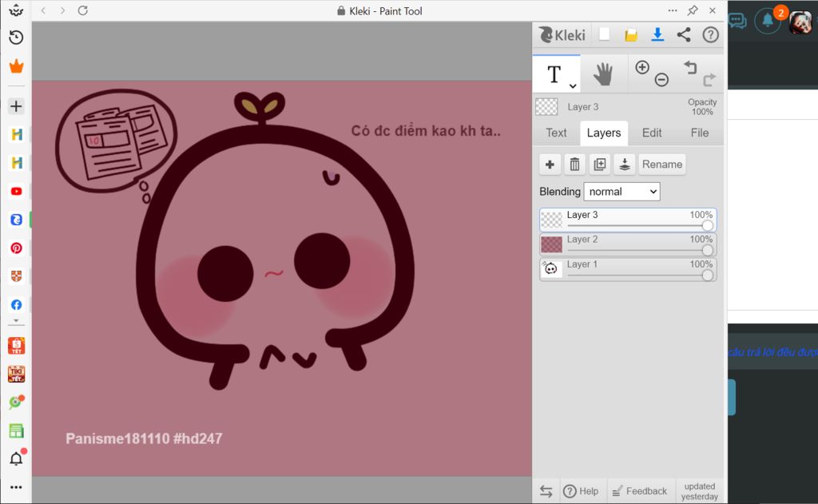The width and height of the screenshot is (818, 504).
Task: Open Kleki help question mark icon
Action: pyautogui.click(x=710, y=35)
